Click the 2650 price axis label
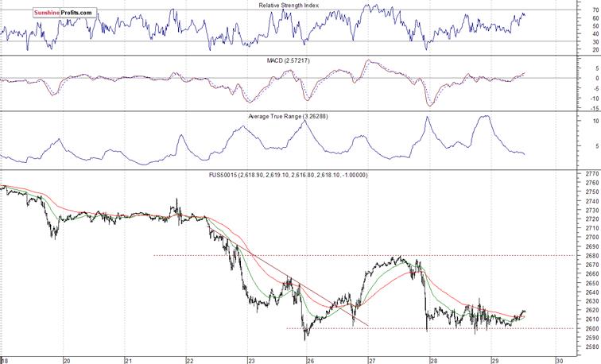Screen dimensions: 601x364 tap(592, 283)
